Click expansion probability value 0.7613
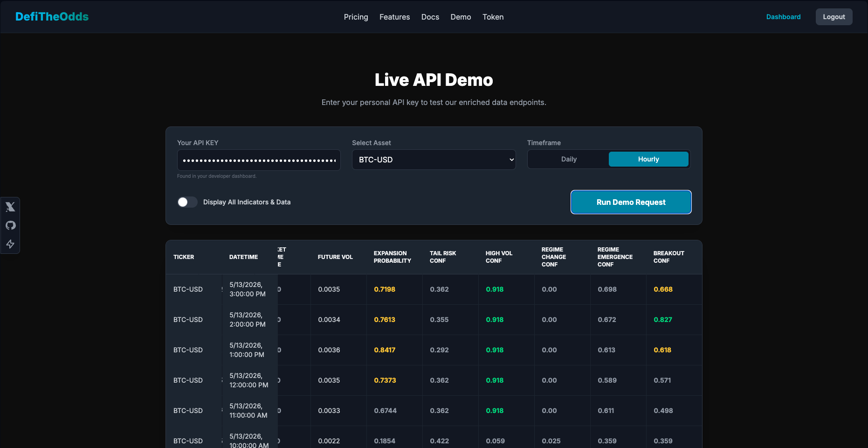868x448 pixels. pyautogui.click(x=385, y=320)
